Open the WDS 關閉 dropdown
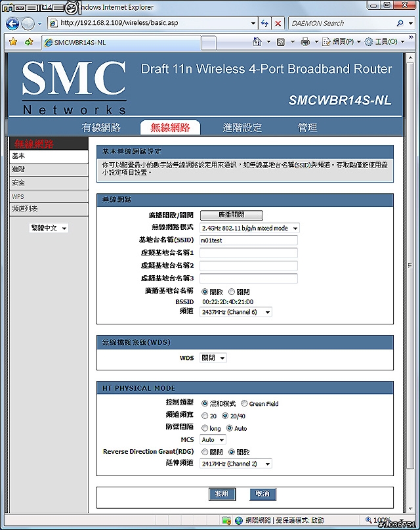The image size is (420, 530). point(213,358)
